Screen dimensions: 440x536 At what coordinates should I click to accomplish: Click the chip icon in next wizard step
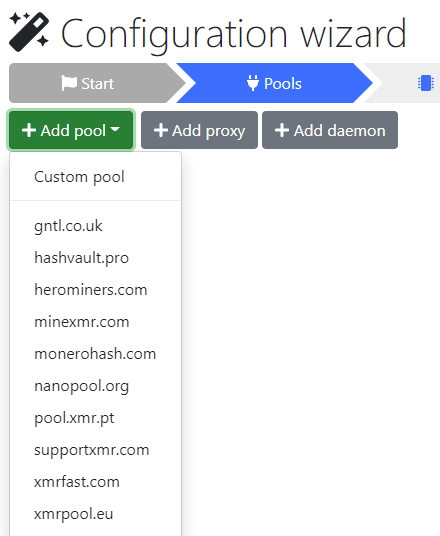[426, 83]
